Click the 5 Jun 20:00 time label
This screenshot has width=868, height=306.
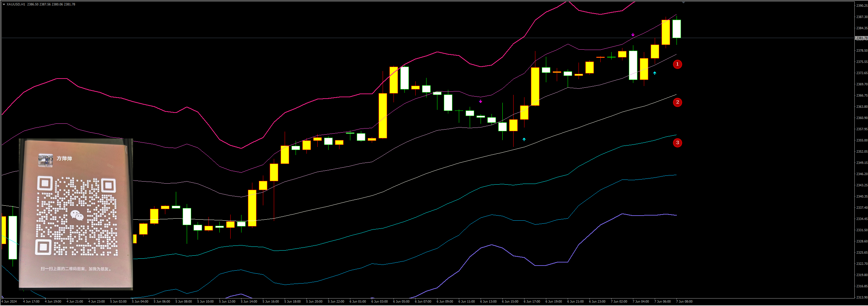[314, 302]
